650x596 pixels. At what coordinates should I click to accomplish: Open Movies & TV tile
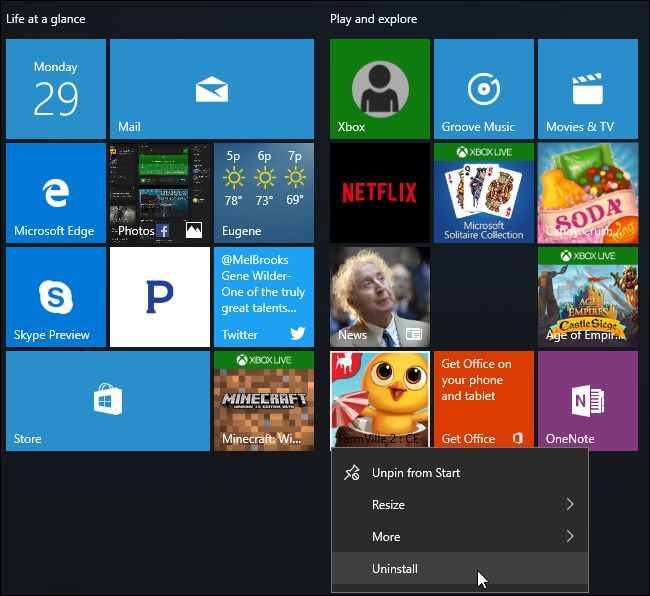(x=588, y=89)
